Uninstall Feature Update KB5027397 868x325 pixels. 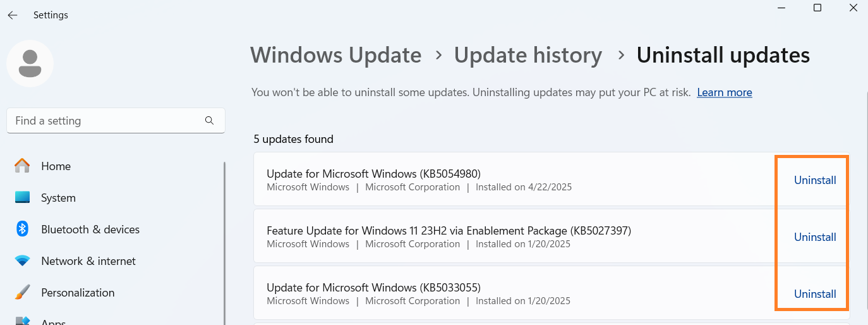click(x=814, y=237)
